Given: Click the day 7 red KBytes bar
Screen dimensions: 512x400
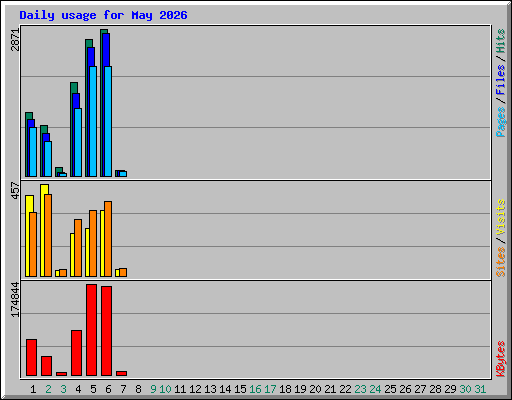Looking at the screenshot, I should click(121, 373).
